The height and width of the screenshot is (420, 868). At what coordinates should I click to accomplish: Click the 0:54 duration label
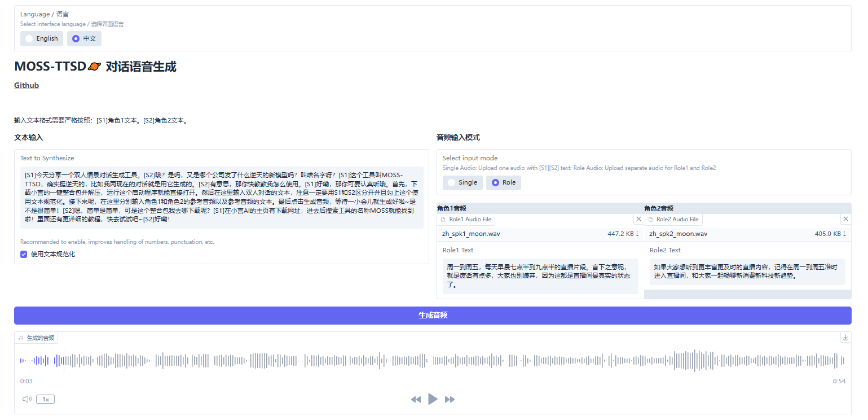click(839, 381)
